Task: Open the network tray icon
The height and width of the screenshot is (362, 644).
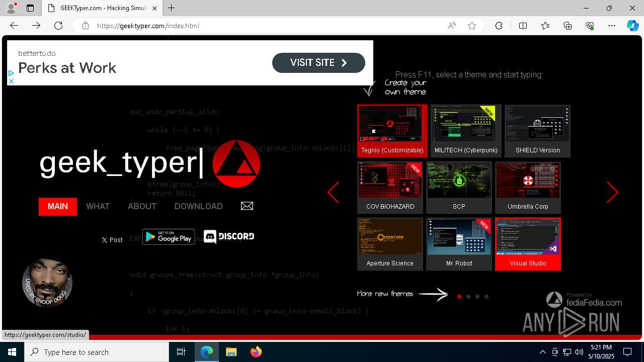Action: (567, 352)
